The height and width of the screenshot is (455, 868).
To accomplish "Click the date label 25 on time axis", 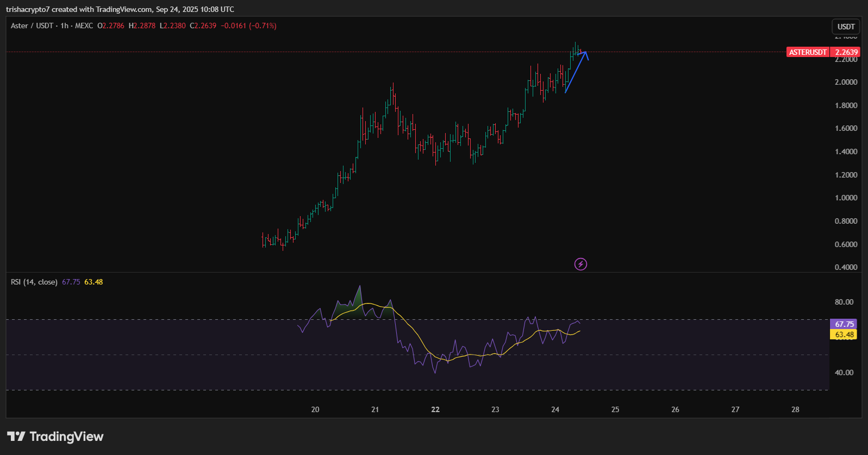I will click(615, 409).
